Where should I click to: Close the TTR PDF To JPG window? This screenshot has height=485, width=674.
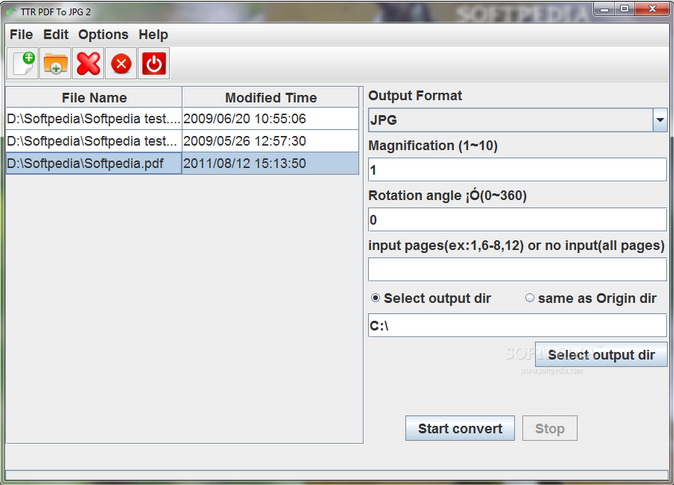pyautogui.click(x=652, y=9)
